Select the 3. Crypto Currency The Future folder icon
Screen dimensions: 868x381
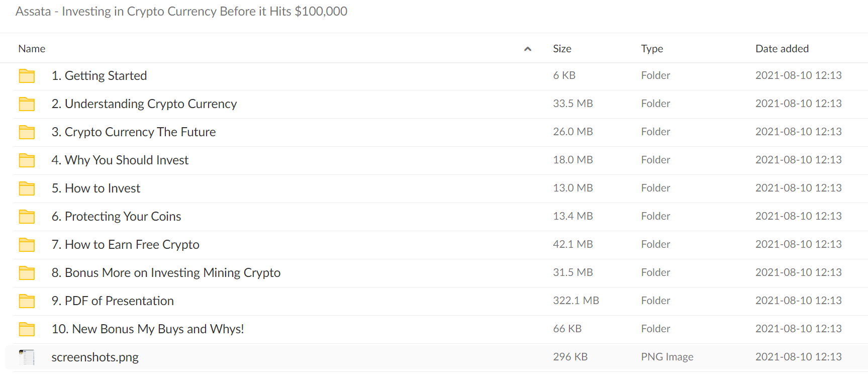coord(27,132)
